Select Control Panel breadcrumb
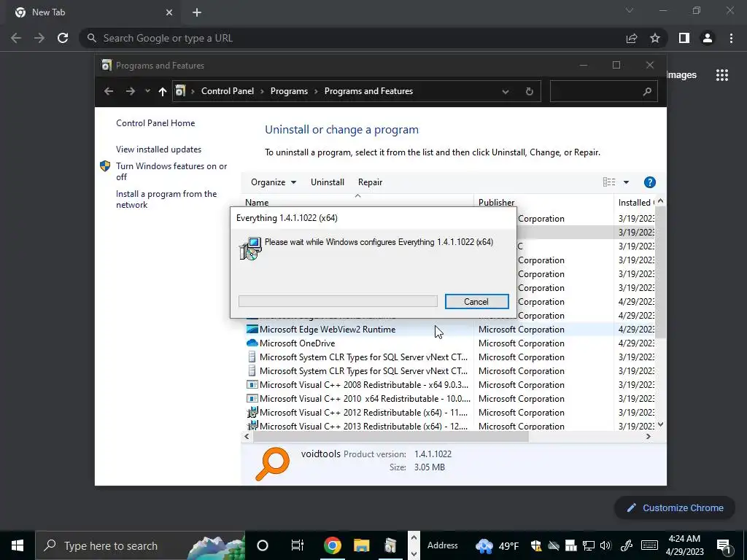The height and width of the screenshot is (560, 747). (228, 91)
